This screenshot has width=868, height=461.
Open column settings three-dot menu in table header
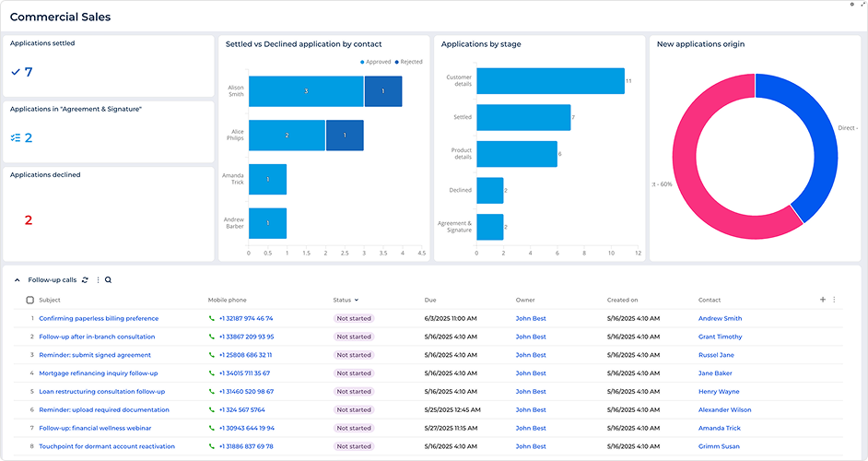(835, 300)
